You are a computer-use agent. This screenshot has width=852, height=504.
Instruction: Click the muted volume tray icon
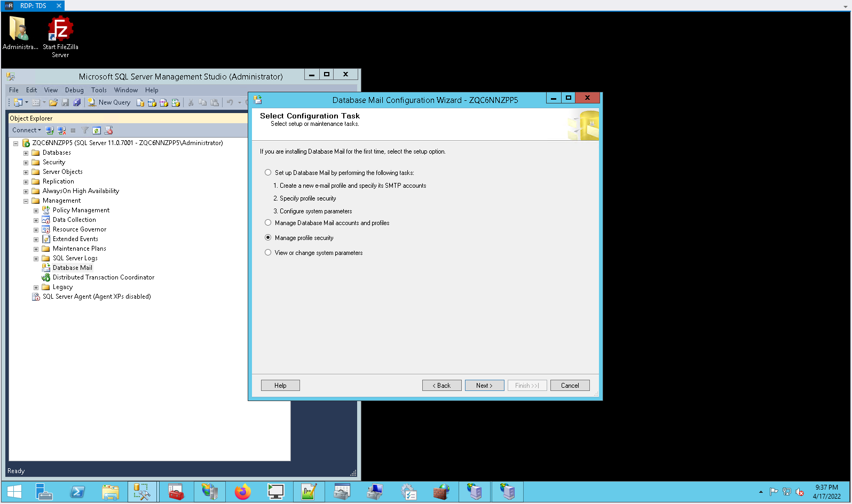tap(800, 492)
